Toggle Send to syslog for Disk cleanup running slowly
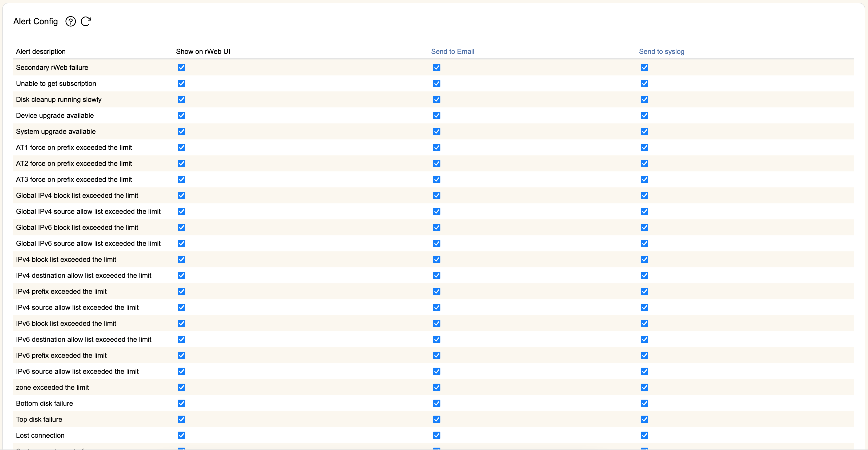Viewport: 868px width, 450px height. pyautogui.click(x=644, y=99)
